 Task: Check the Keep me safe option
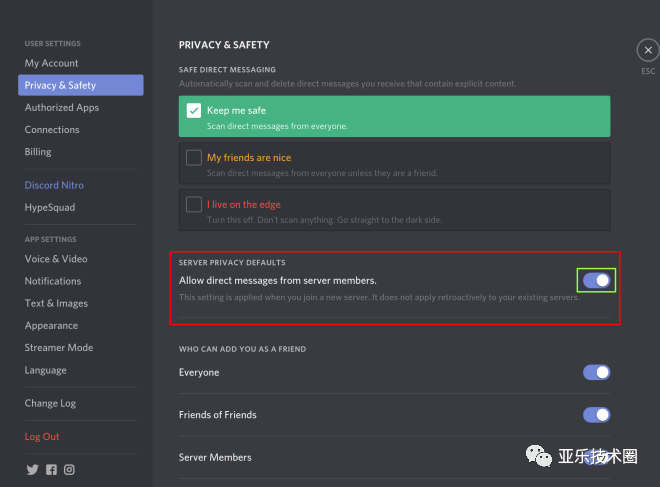[x=194, y=111]
